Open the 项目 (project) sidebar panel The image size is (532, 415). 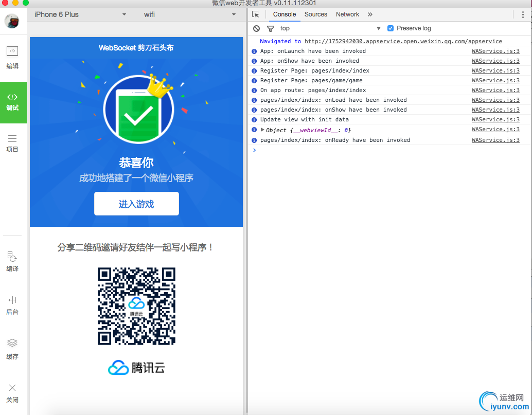point(12,143)
